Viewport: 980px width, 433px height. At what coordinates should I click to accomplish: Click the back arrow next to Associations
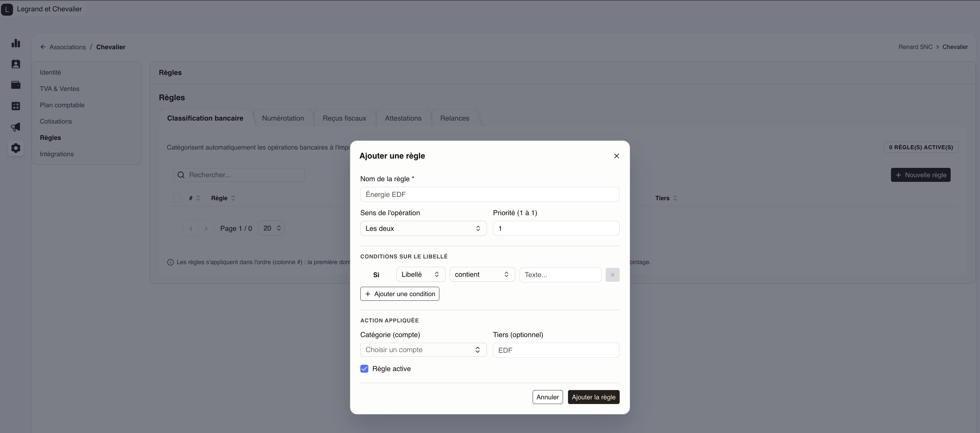coord(43,47)
